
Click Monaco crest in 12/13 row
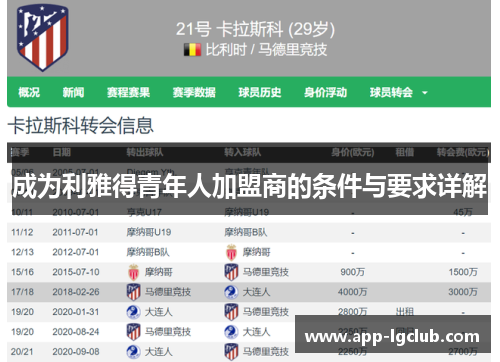pos(231,252)
